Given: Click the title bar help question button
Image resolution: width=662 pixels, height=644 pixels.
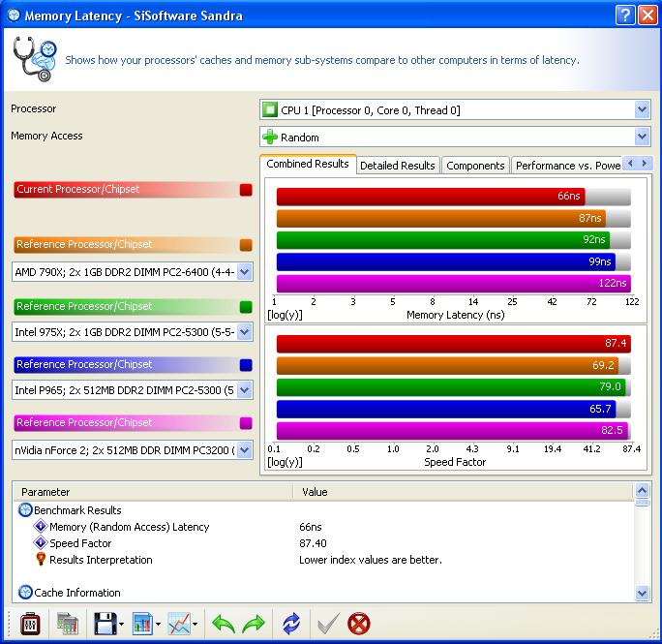Looking at the screenshot, I should [625, 15].
